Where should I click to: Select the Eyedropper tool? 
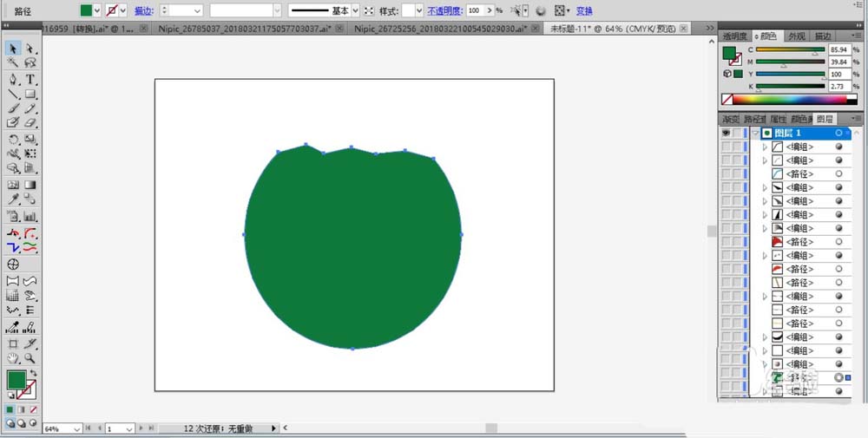[13, 199]
